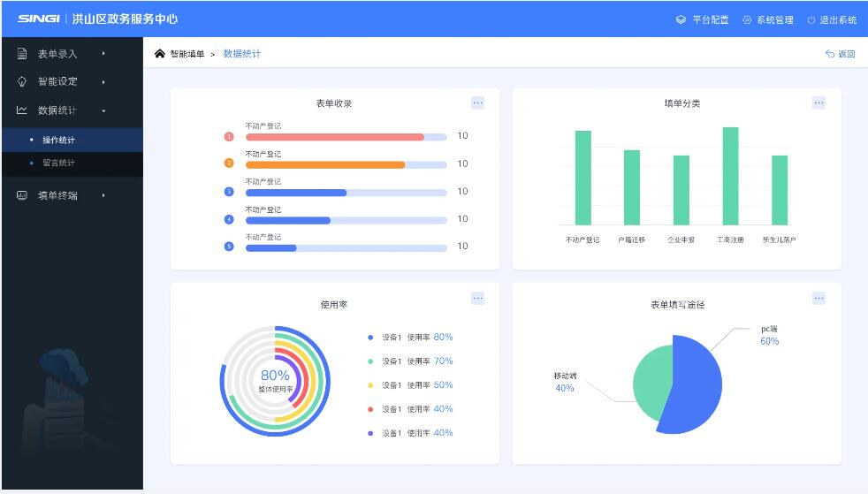Viewport: 868px width, 494px height.
Task: Click the 工商注册 bar in the chart
Action: 731,176
